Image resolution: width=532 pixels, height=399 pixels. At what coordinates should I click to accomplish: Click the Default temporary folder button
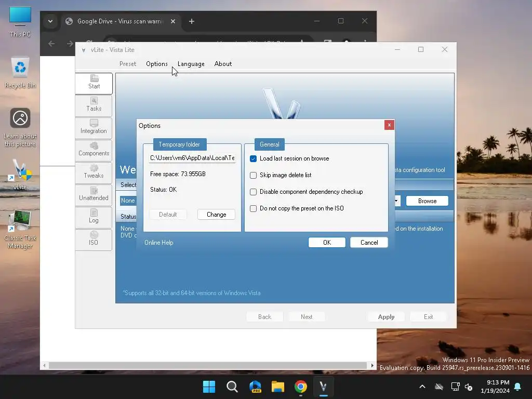click(168, 215)
